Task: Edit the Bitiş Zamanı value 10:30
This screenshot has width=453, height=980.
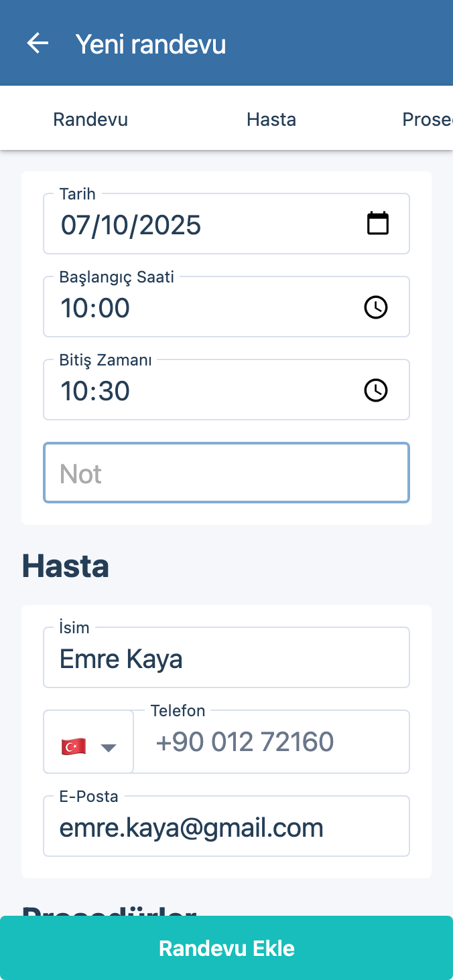Action: [x=96, y=391]
